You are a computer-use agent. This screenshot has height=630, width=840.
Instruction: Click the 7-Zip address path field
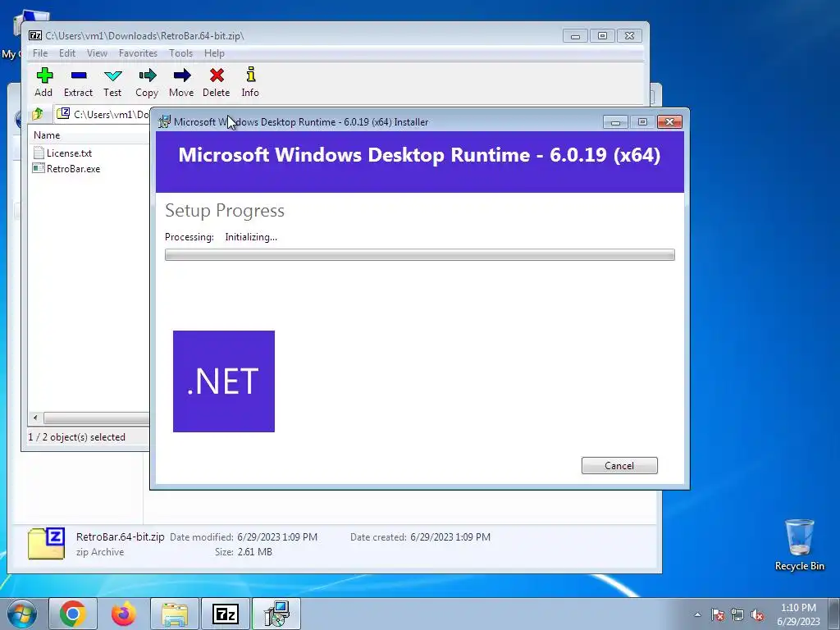(103, 114)
